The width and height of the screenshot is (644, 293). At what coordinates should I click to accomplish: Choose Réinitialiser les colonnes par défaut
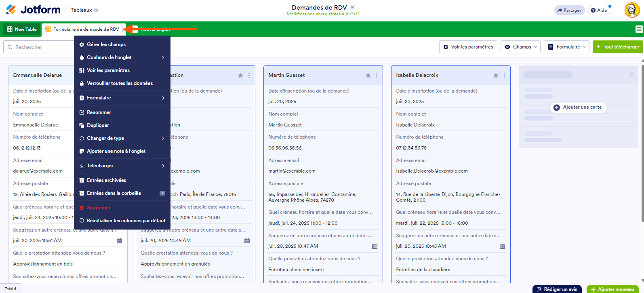122,221
